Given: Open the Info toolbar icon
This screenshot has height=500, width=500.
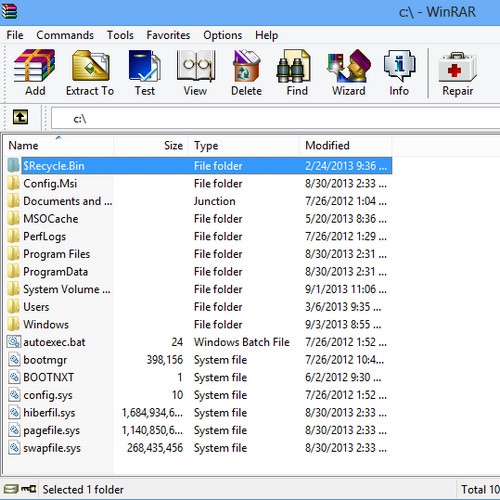Looking at the screenshot, I should [399, 66].
